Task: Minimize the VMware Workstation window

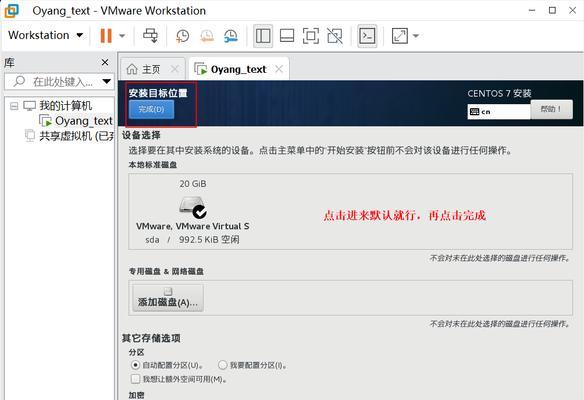Action: pyautogui.click(x=532, y=10)
